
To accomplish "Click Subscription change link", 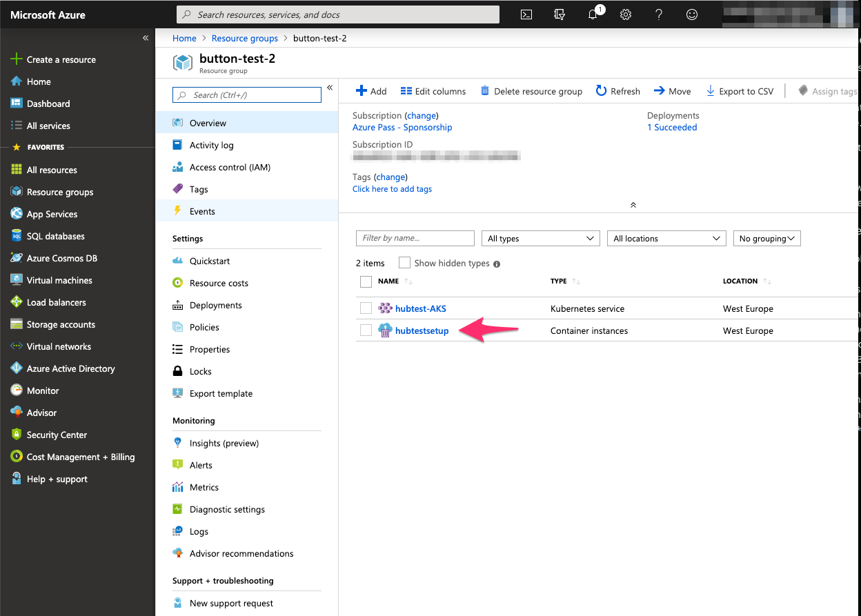I will coord(422,115).
